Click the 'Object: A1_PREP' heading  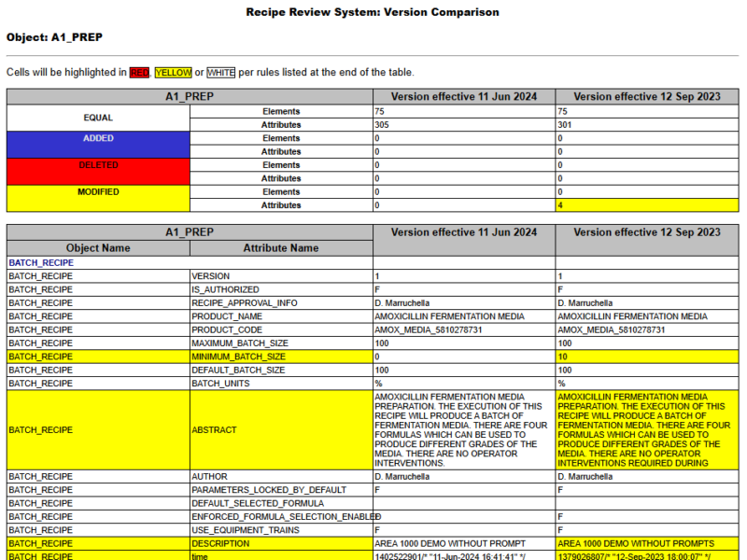(x=54, y=37)
